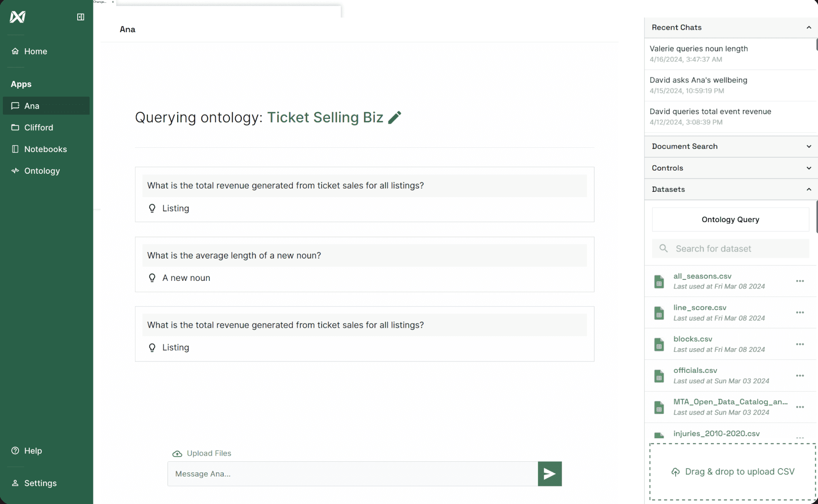This screenshot has height=504, width=818.
Task: Click the blocks.csv spreadsheet file icon
Action: point(659,344)
